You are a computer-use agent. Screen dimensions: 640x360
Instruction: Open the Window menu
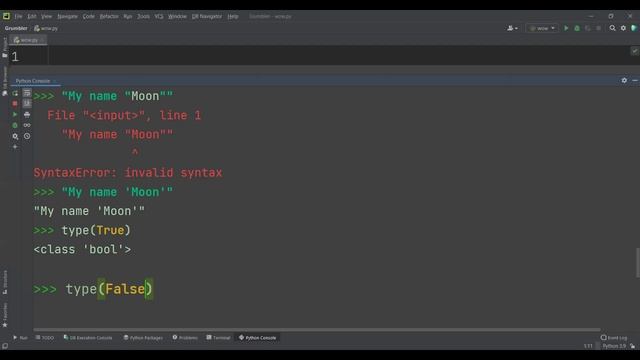(177, 16)
